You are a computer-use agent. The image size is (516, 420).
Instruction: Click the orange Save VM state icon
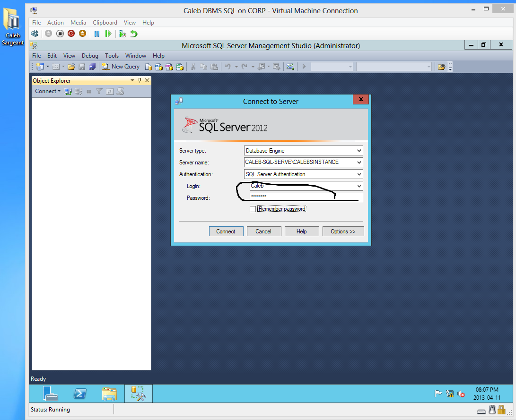tap(83, 34)
